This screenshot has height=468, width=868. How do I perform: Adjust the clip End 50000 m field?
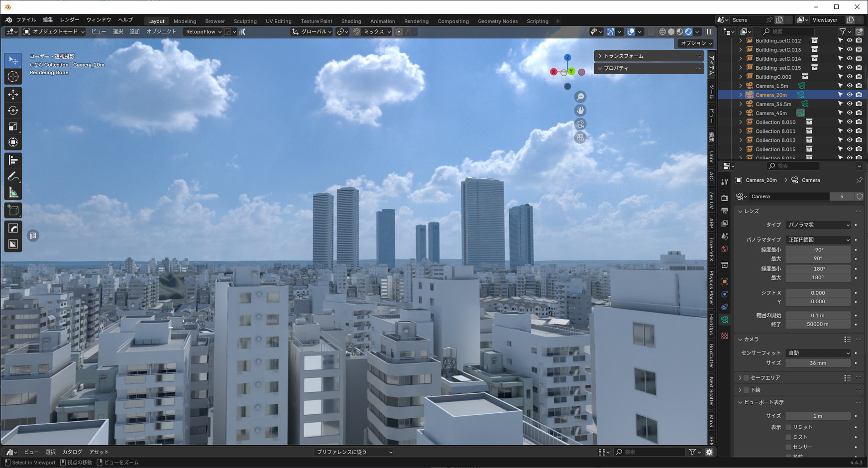tap(818, 324)
